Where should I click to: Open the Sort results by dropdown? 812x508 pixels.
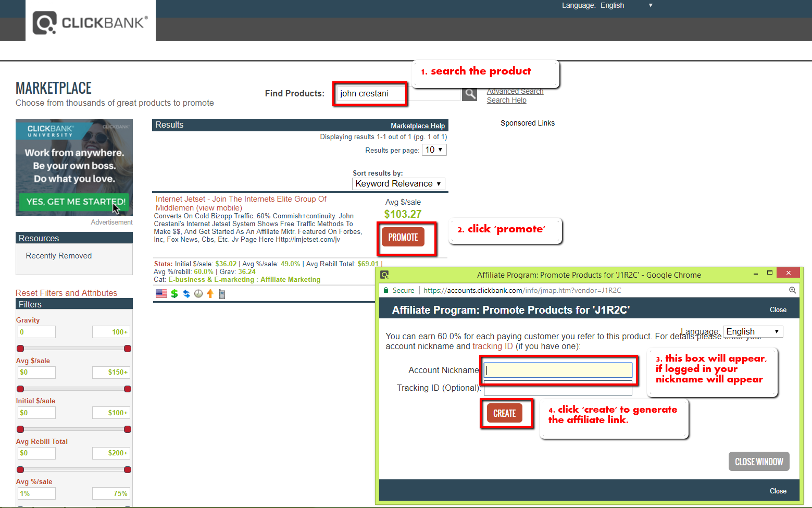398,184
